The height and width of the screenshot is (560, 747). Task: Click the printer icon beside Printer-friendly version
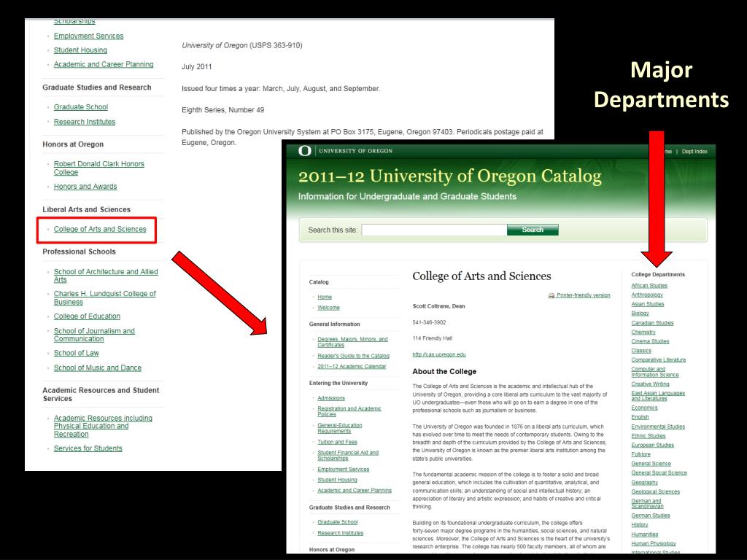pos(551,295)
